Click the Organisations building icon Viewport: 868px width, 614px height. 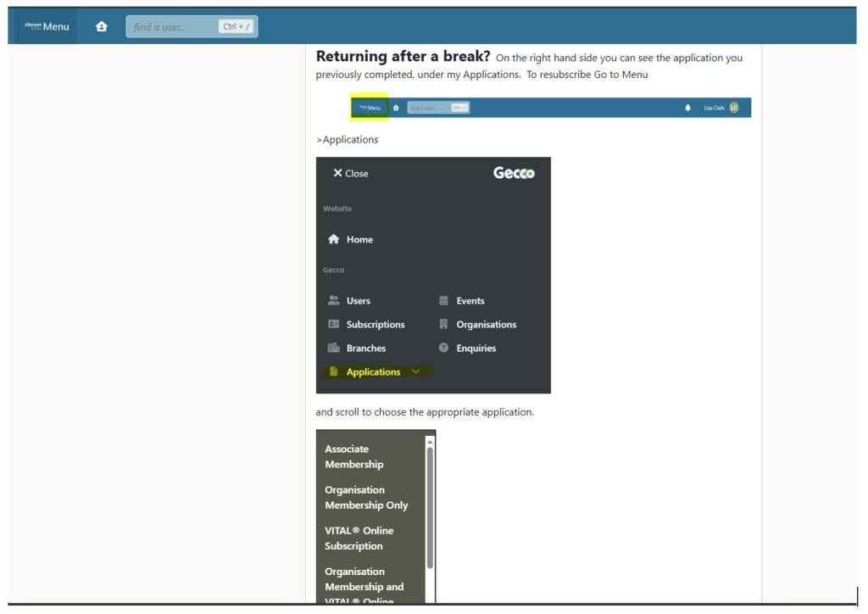[443, 324]
